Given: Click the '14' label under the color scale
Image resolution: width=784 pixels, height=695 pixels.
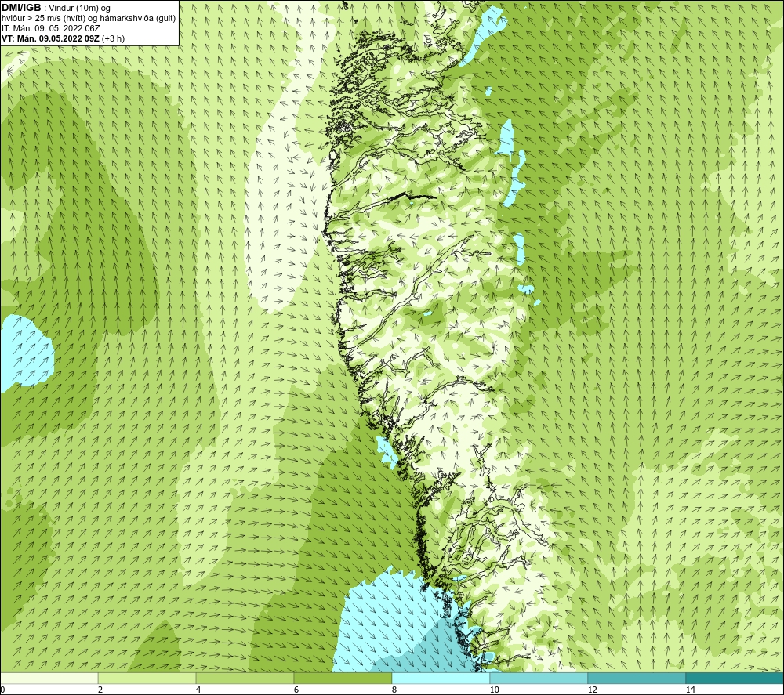Looking at the screenshot, I should point(691,690).
